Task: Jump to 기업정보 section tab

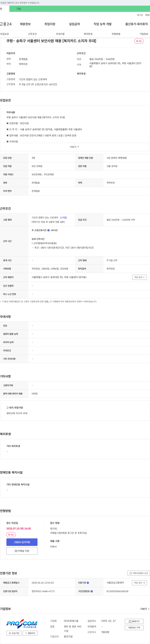Action: [144, 34]
